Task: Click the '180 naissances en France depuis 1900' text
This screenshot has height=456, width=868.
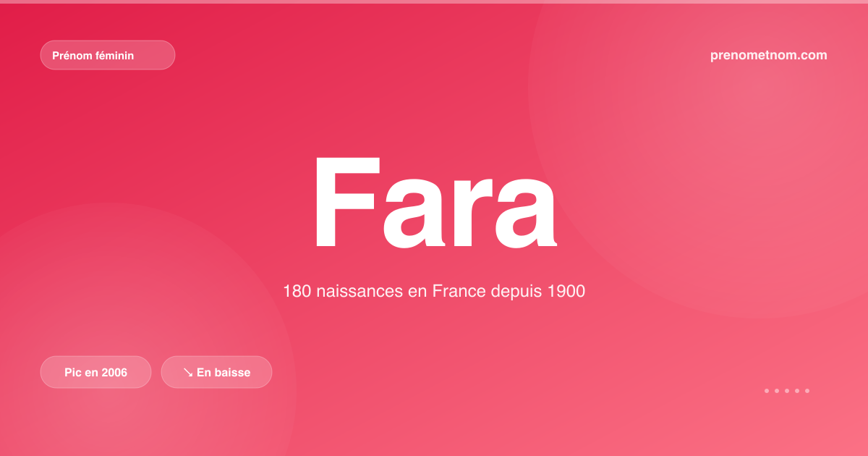Action: (x=434, y=292)
